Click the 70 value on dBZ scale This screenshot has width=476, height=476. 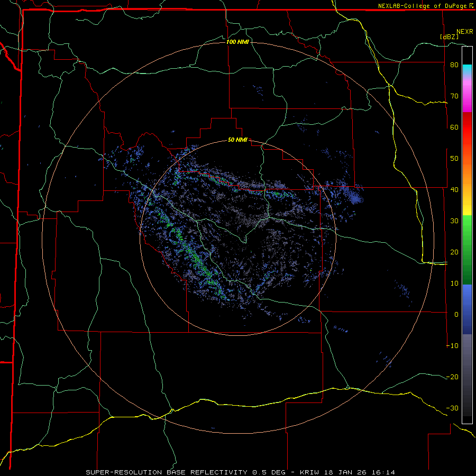click(454, 96)
